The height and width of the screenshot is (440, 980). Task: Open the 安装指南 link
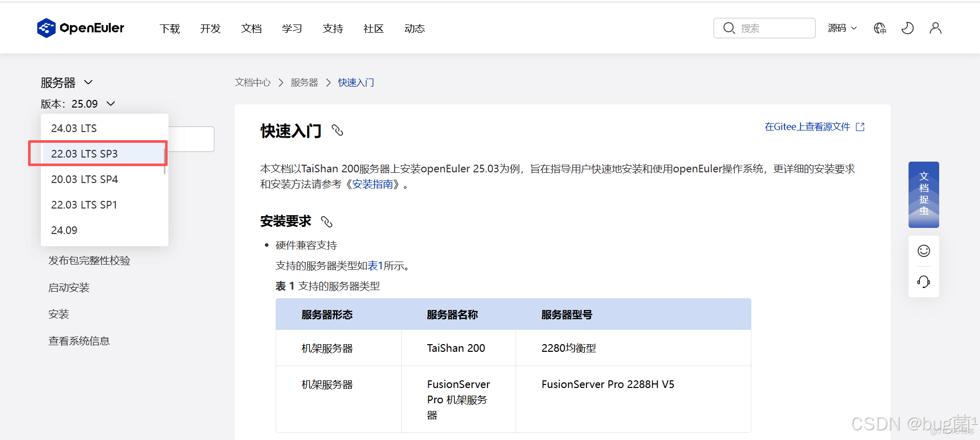tap(373, 184)
